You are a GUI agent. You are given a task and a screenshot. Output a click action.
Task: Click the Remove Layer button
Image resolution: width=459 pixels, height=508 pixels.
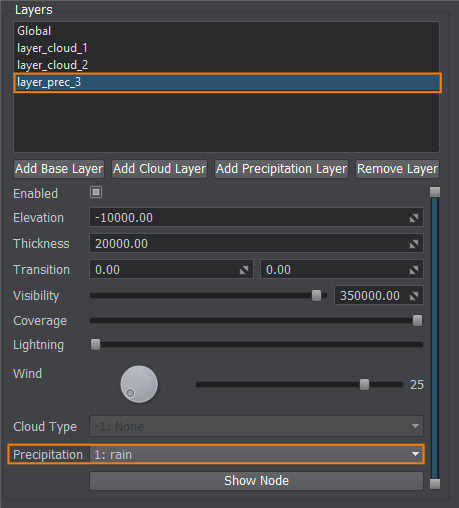tap(397, 169)
